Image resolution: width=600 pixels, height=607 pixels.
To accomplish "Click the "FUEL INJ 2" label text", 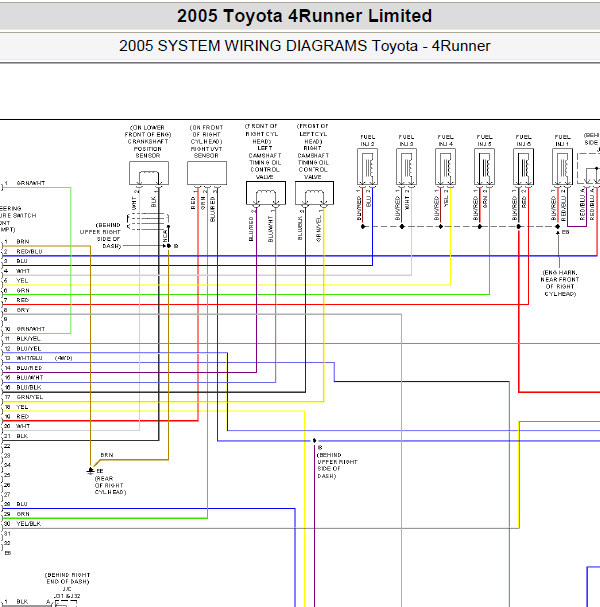I will point(367,141).
